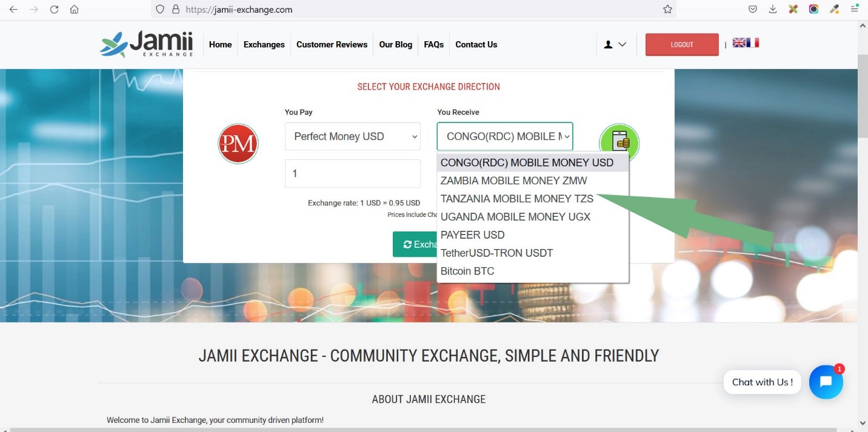Image resolution: width=868 pixels, height=432 pixels.
Task: Bookmark this page with the star icon
Action: pos(667,10)
